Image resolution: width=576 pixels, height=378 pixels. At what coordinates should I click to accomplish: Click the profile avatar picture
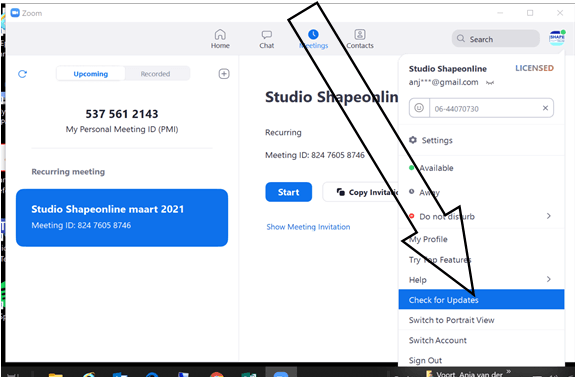click(557, 38)
